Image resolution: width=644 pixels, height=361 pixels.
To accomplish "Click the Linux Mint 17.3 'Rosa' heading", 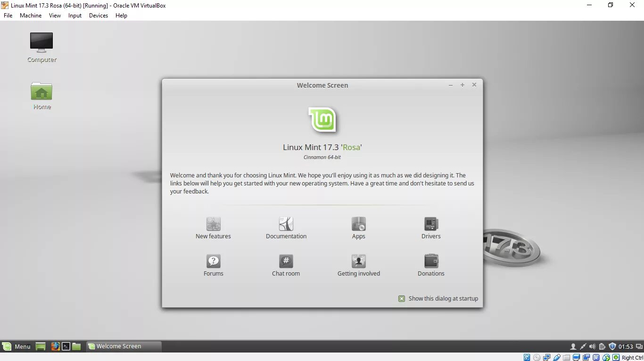I will [x=322, y=147].
